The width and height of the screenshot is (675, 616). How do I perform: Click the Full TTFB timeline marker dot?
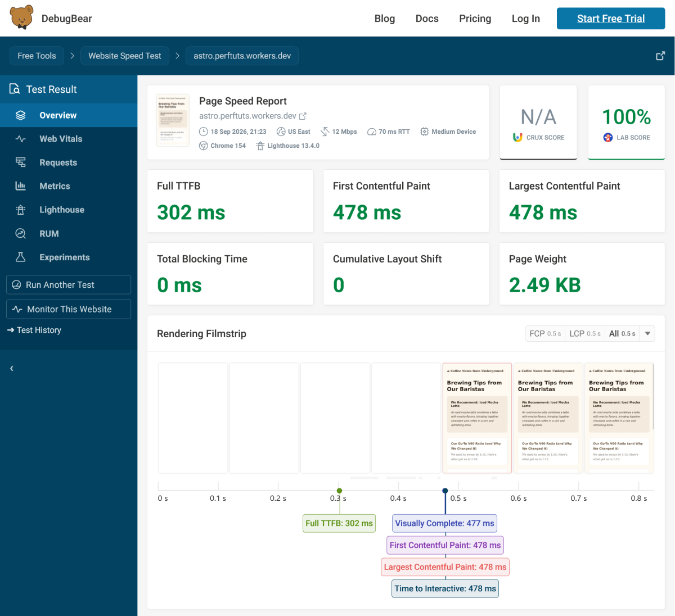pyautogui.click(x=339, y=491)
